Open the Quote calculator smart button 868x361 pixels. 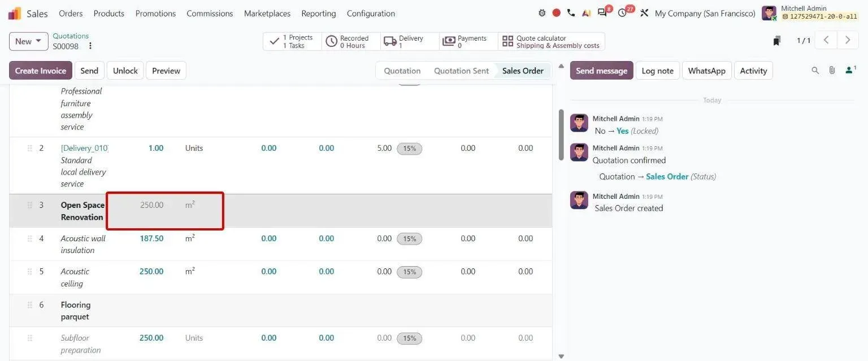tap(551, 41)
